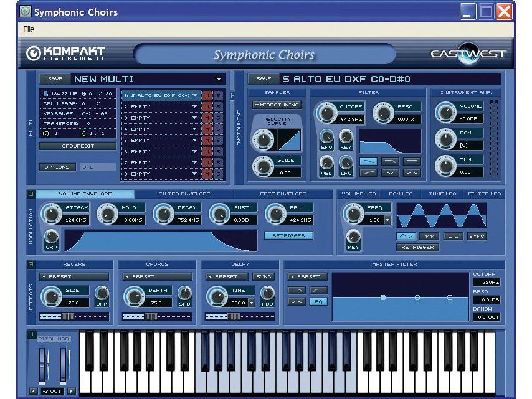Click the Chorus Depth knob

[134, 297]
